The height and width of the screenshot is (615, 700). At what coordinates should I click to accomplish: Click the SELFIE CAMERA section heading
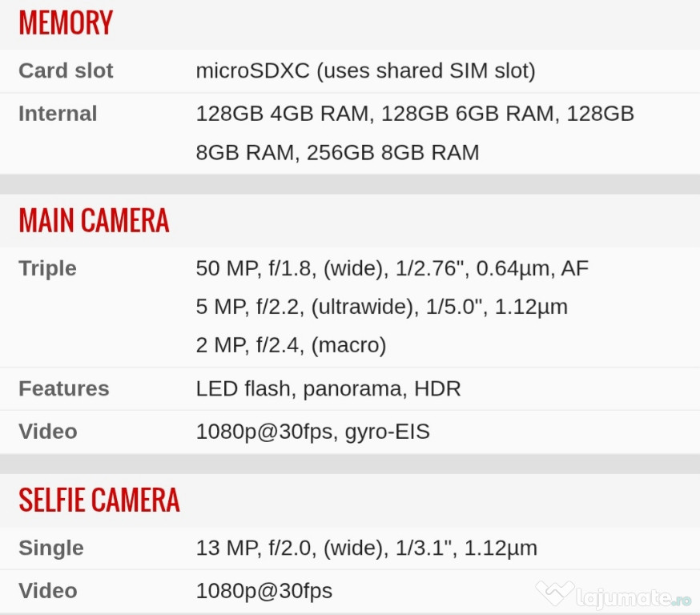coord(99,500)
